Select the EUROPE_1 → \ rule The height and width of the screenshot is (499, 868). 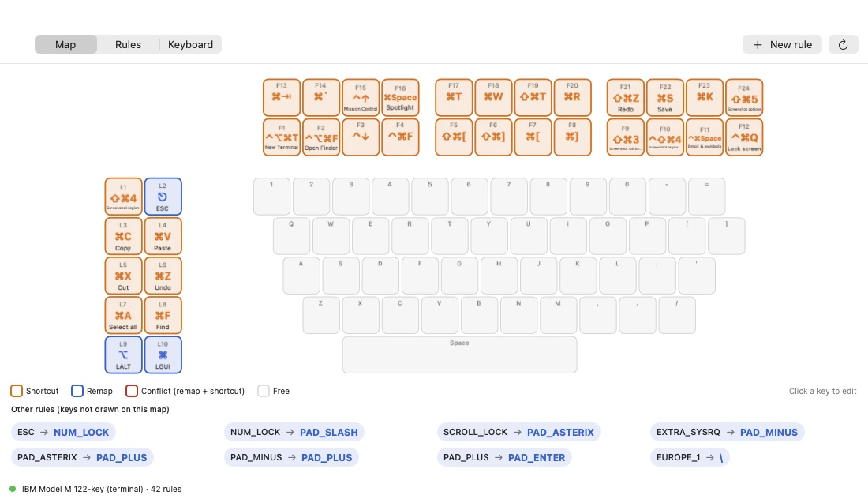pos(690,457)
